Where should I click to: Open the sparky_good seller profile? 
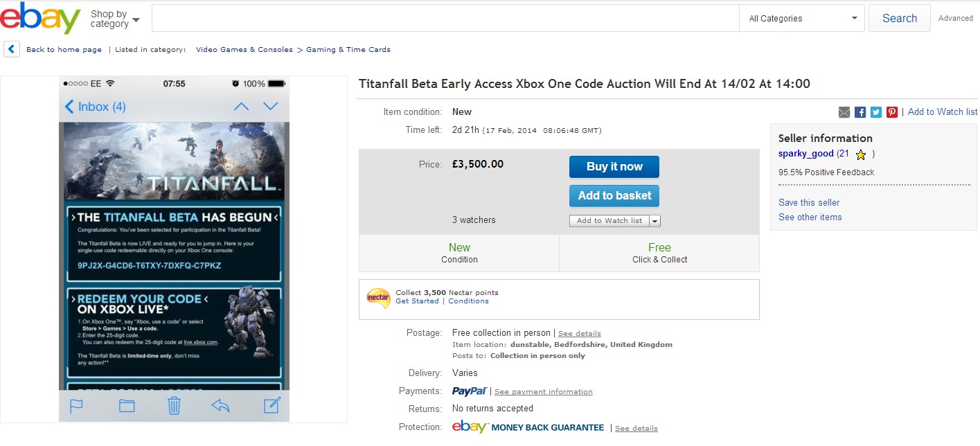pyautogui.click(x=806, y=154)
